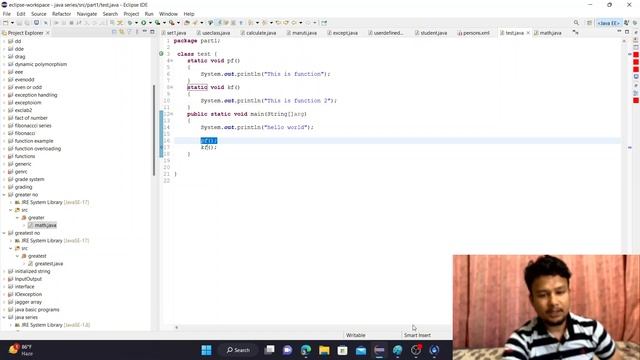
Task: Collapse the 'java series' project node
Action: tap(4, 317)
